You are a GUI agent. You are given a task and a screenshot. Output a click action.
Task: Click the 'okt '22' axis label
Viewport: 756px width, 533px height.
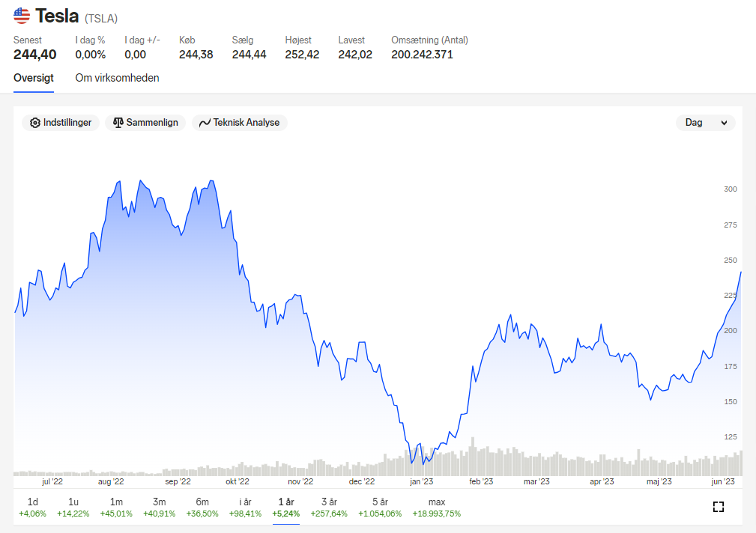238,481
